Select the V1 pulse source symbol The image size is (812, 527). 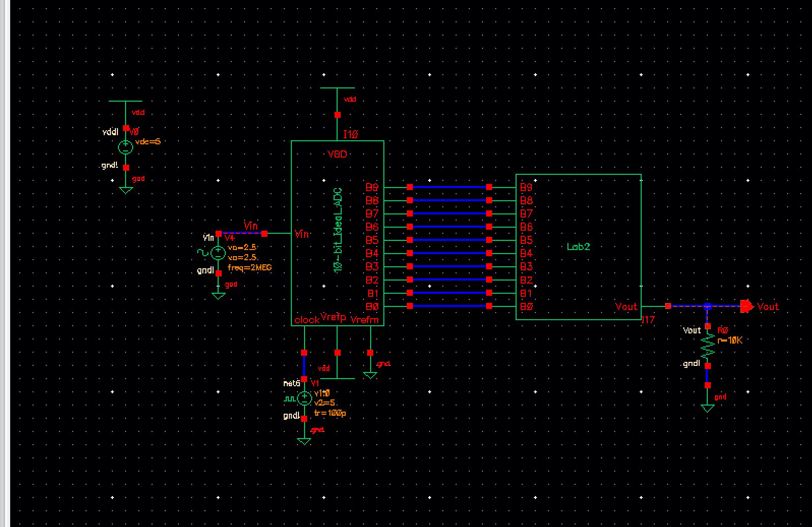(x=304, y=398)
